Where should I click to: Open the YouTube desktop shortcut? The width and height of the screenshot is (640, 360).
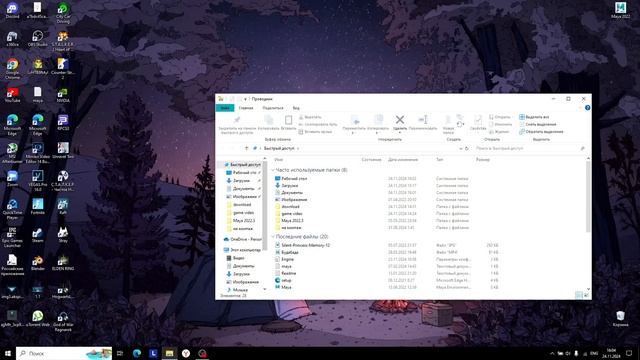pyautogui.click(x=12, y=95)
